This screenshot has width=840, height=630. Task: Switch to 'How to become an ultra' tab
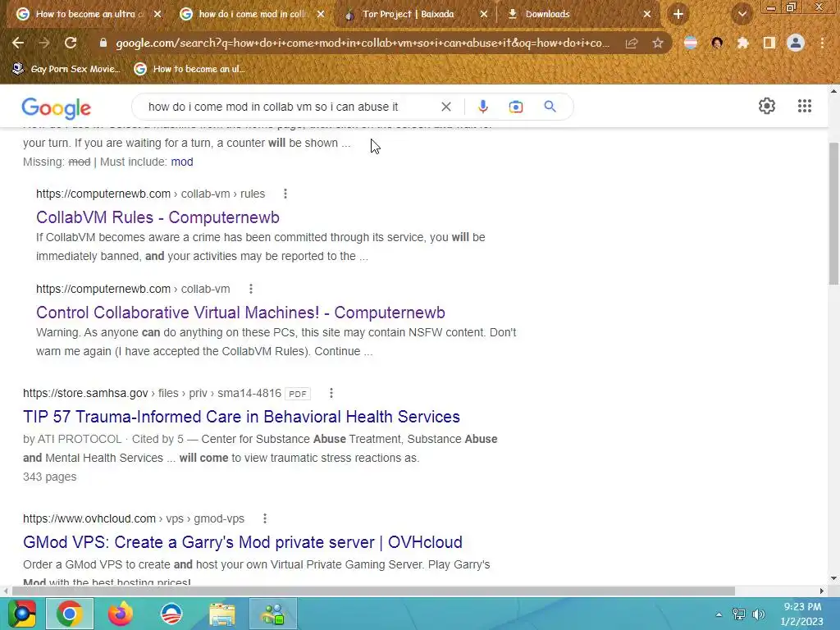[x=89, y=14]
